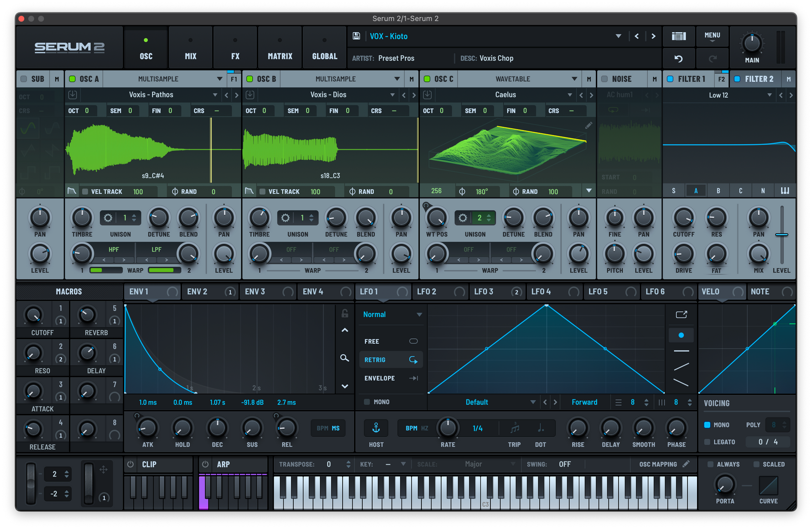Toggle OSC A VEL TRACK checkbox

85,192
